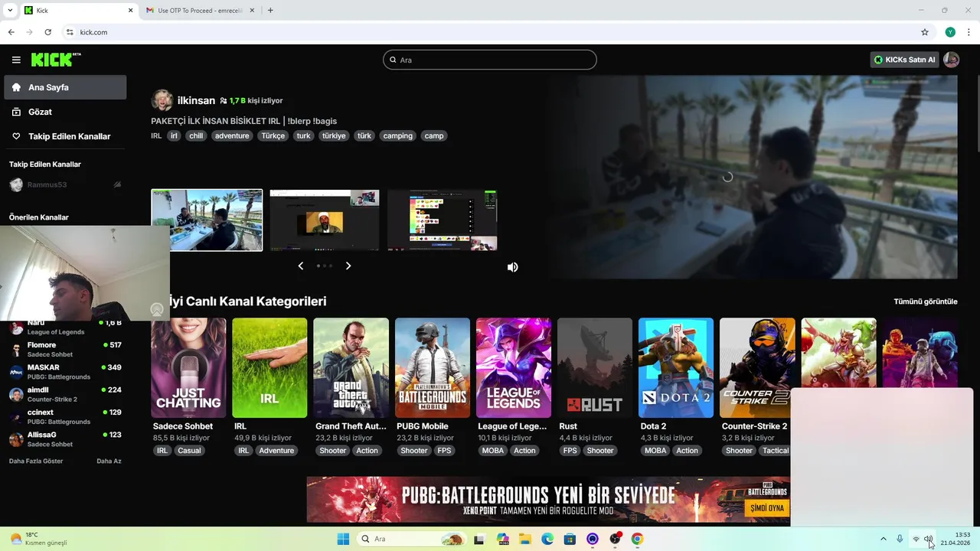
Task: Click the camping tag
Action: pos(398,135)
